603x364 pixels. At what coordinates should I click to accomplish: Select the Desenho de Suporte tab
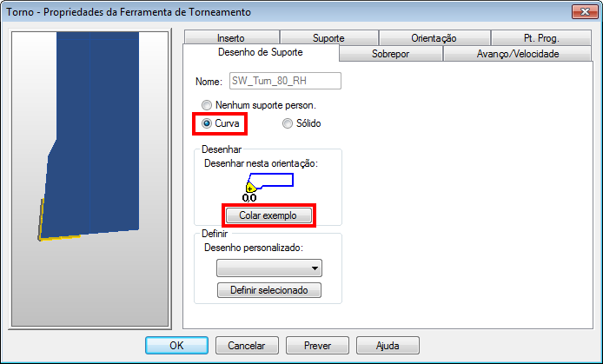tap(261, 52)
